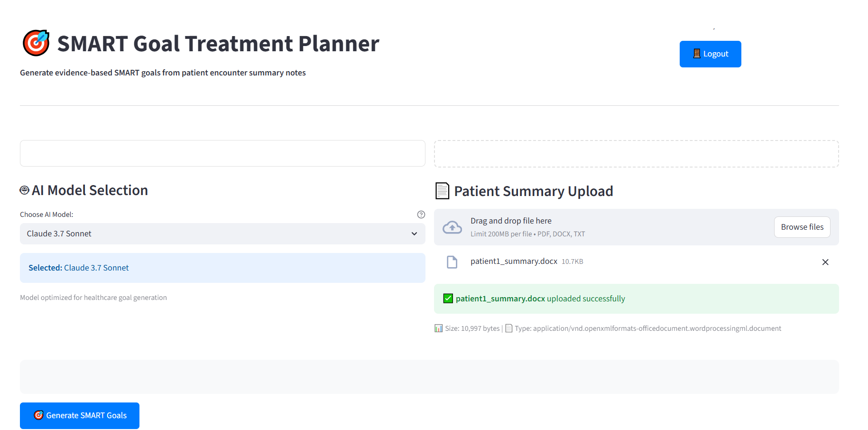
Task: Click the dashed empty box above Patient Summary Upload
Action: (x=636, y=154)
